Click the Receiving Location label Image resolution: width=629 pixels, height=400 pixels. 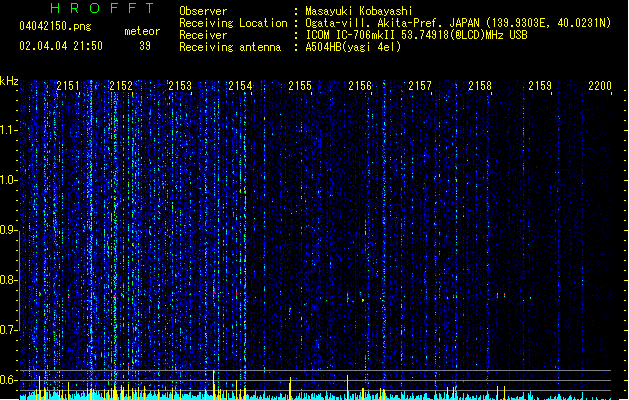(233, 23)
